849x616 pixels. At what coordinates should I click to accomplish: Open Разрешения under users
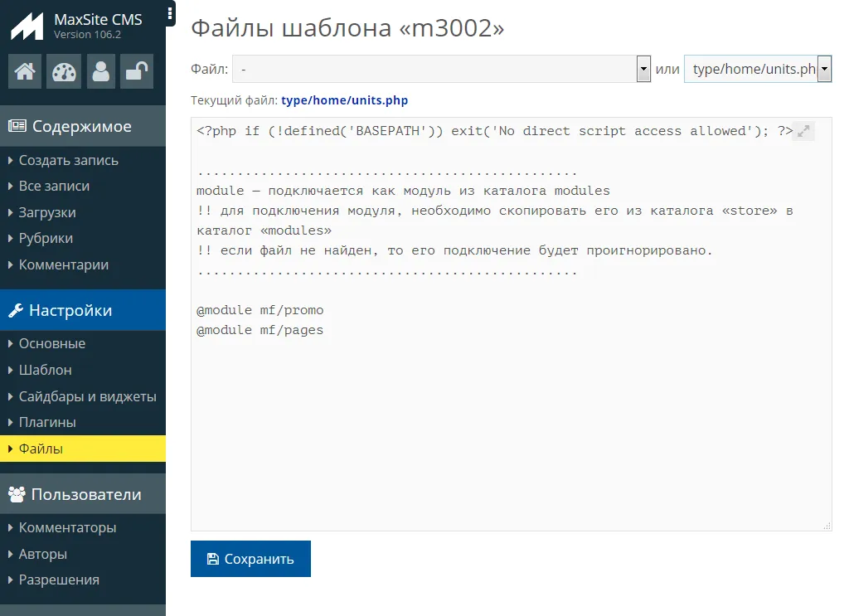tap(59, 580)
